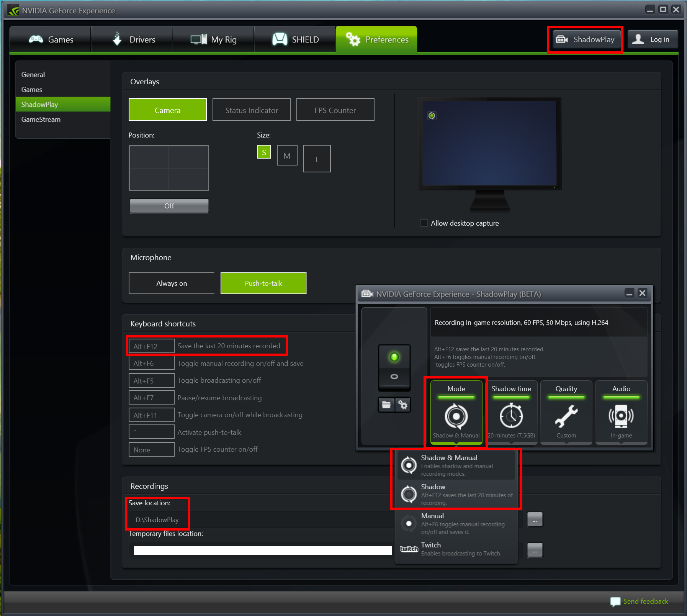
Task: Select the Preferences tab
Action: (376, 39)
